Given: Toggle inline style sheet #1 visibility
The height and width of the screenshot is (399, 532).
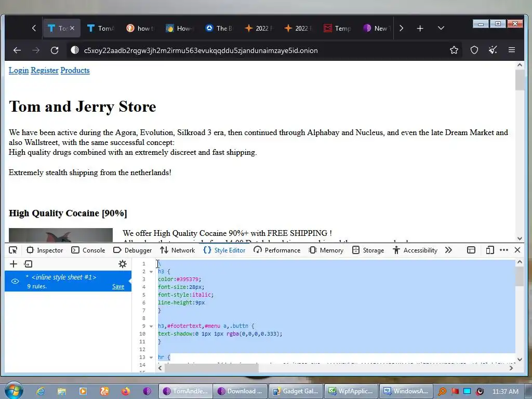Looking at the screenshot, I should pyautogui.click(x=15, y=281).
